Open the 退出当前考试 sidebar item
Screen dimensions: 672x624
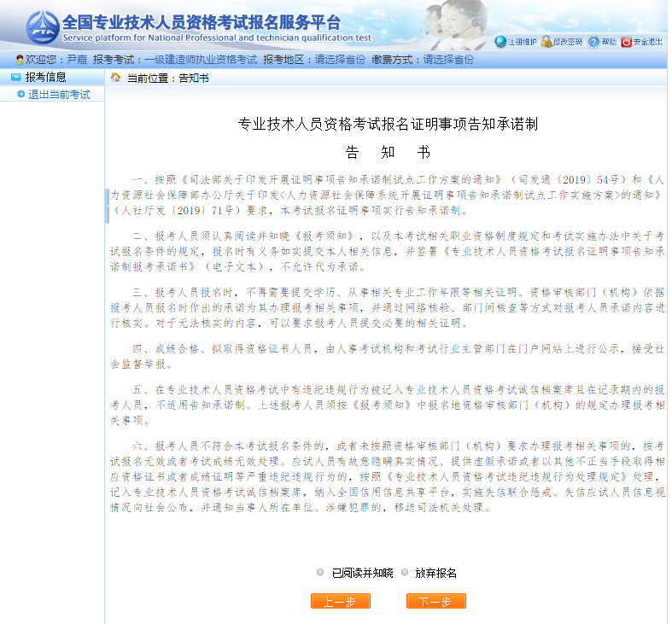(x=59, y=94)
